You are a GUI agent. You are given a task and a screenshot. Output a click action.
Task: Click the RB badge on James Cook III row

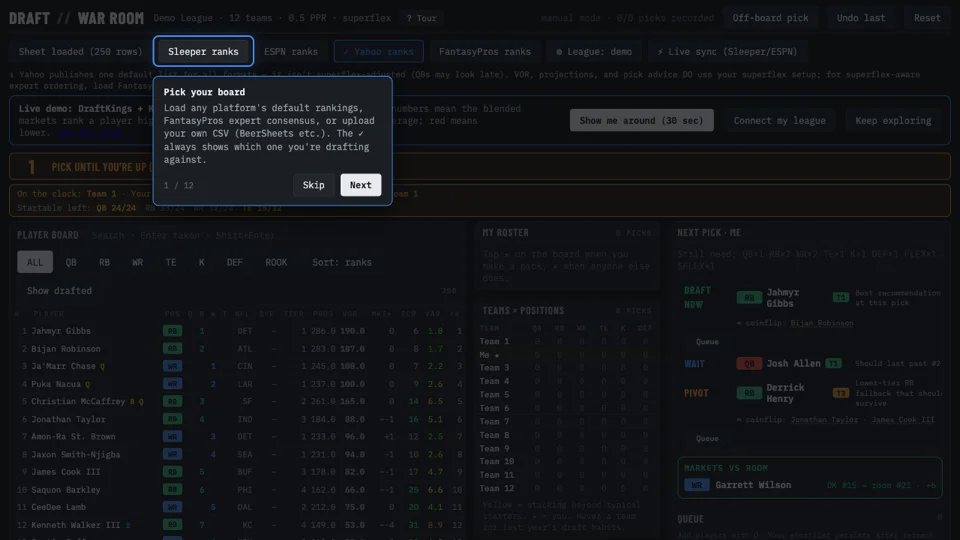point(172,471)
